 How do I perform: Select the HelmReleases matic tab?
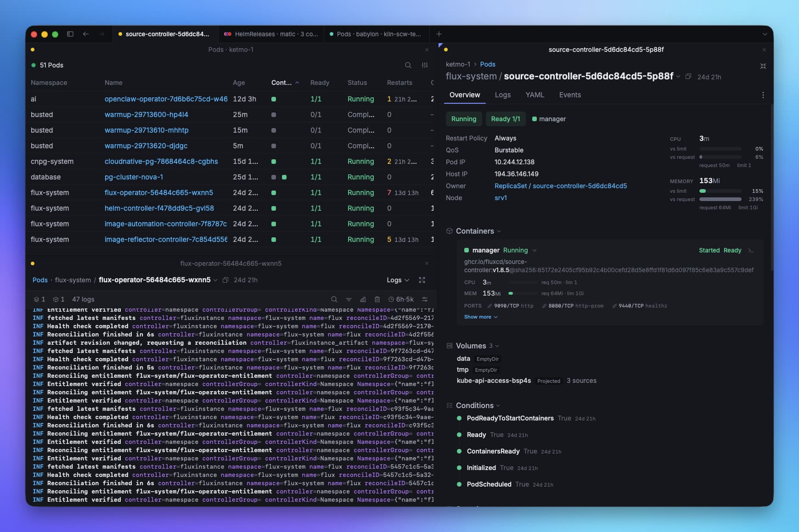click(x=271, y=34)
